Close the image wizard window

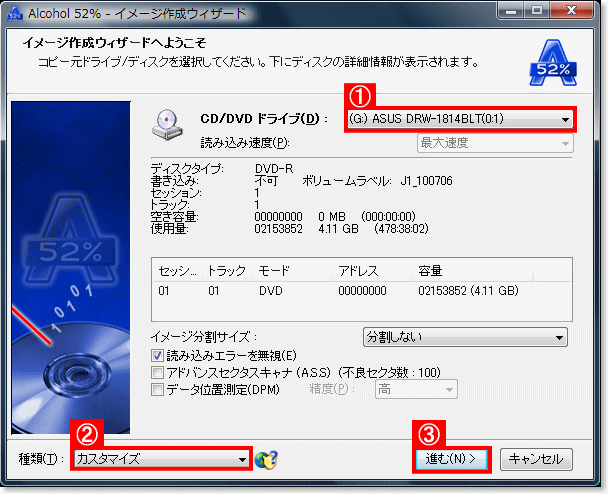pyautogui.click(x=571, y=10)
